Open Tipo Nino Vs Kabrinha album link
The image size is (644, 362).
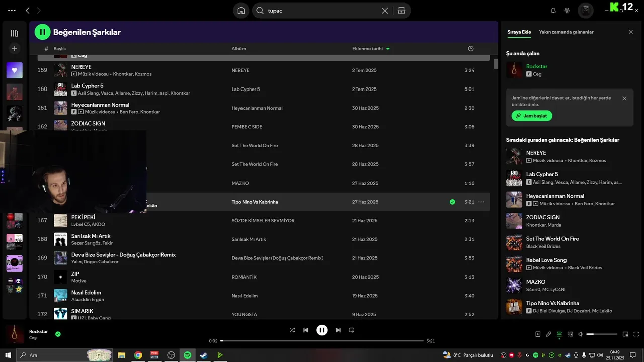255,202
